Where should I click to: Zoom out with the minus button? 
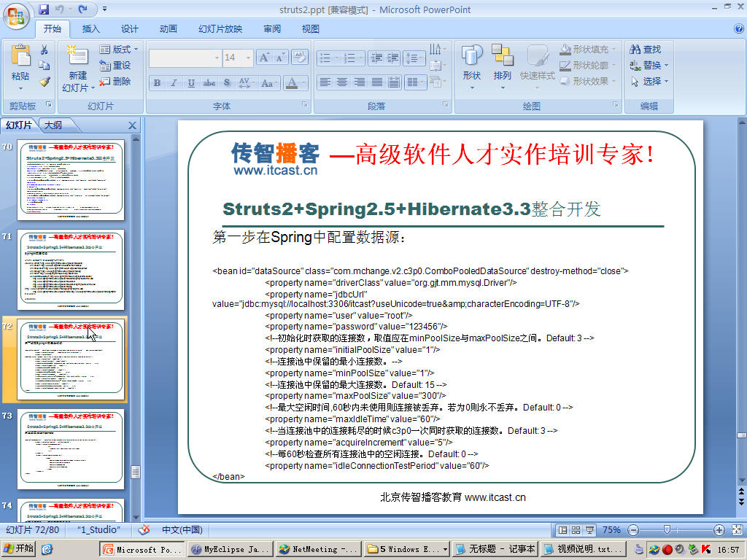pos(633,530)
